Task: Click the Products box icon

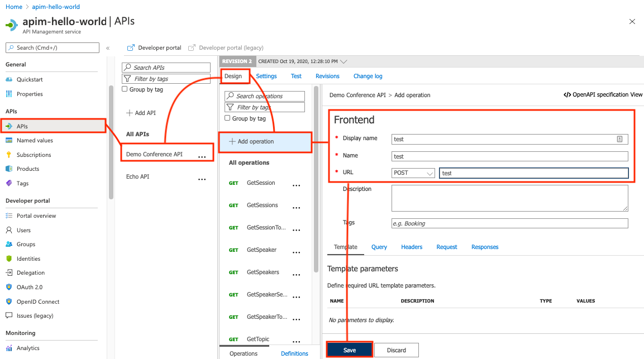Action: (x=9, y=169)
